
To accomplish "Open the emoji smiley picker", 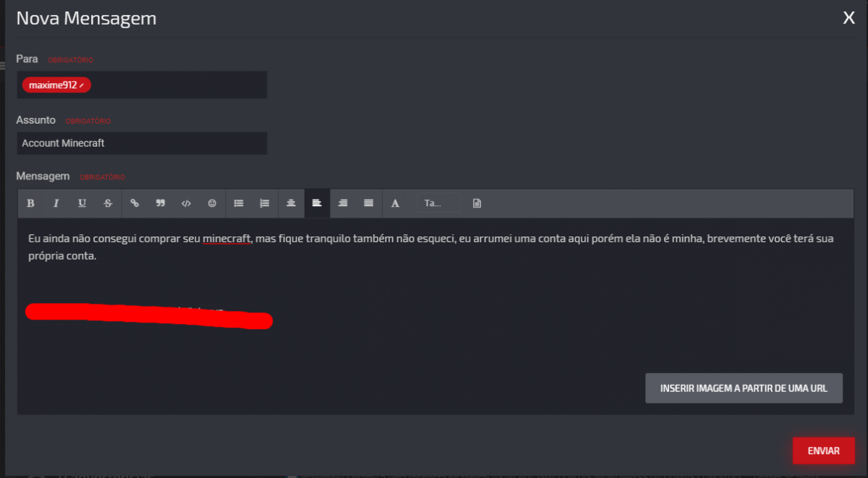I will pos(212,203).
